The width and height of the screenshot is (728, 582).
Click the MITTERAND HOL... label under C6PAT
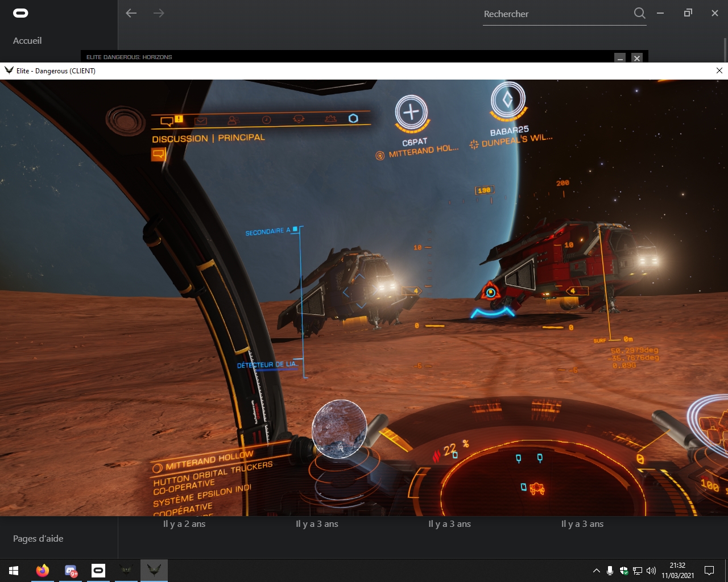point(423,151)
